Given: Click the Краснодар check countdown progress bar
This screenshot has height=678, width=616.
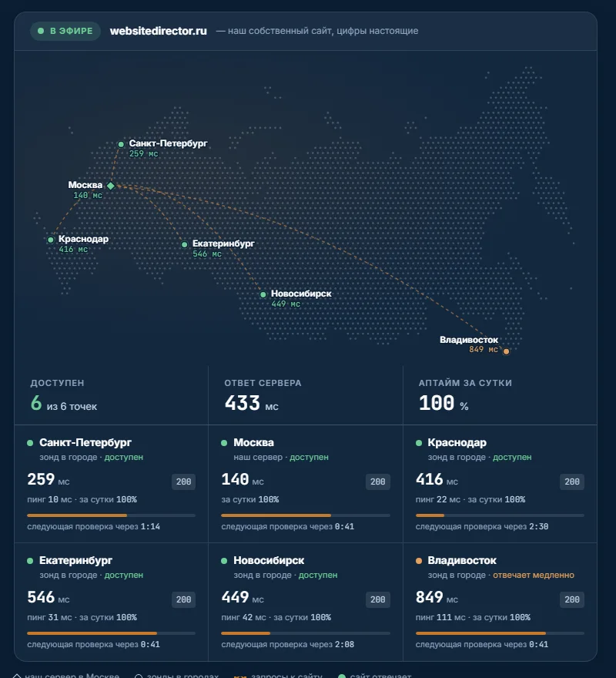Looking at the screenshot, I should coord(500,515).
